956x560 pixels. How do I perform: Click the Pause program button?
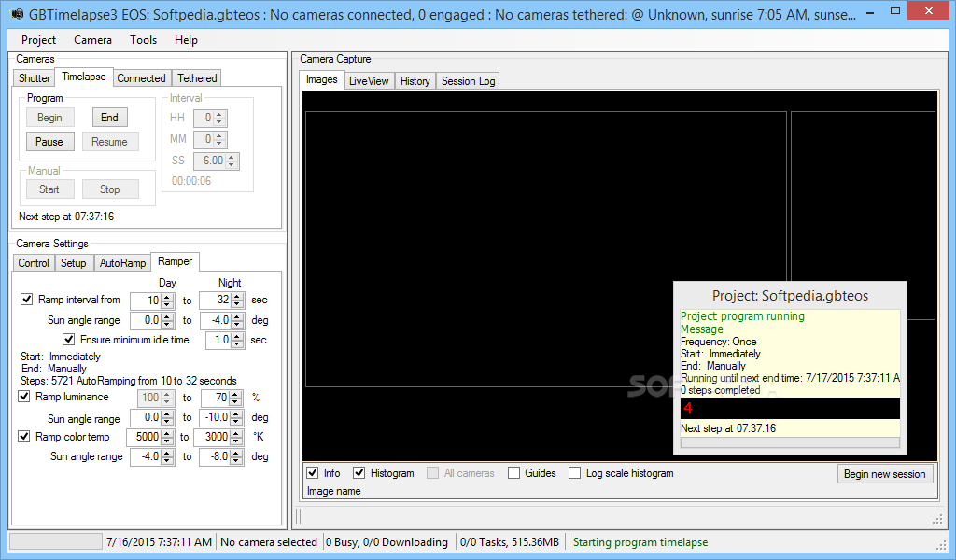(x=50, y=141)
